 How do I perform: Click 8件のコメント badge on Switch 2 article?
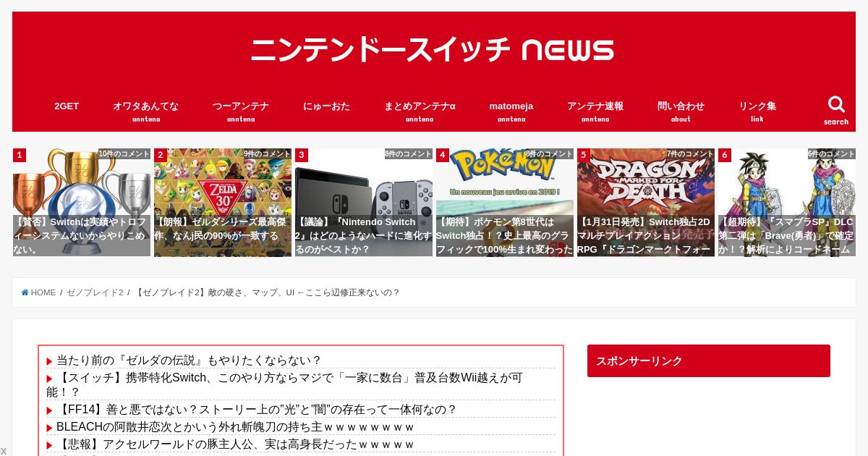coord(408,154)
